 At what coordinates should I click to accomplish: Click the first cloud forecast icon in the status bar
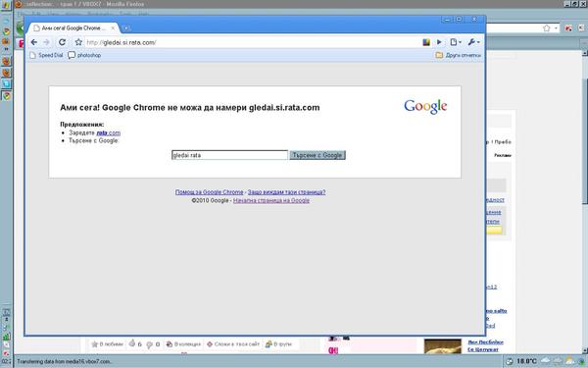(546, 361)
